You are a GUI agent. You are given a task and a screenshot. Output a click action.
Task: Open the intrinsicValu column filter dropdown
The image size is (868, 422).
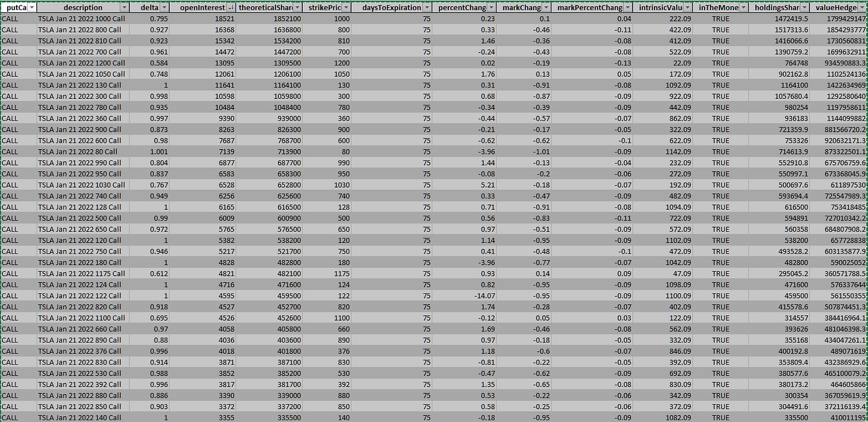(687, 8)
